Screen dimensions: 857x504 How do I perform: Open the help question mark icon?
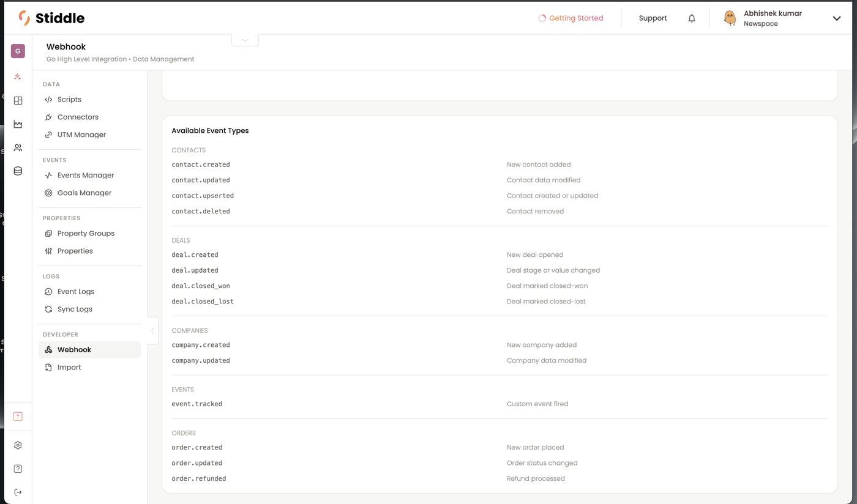[18, 469]
